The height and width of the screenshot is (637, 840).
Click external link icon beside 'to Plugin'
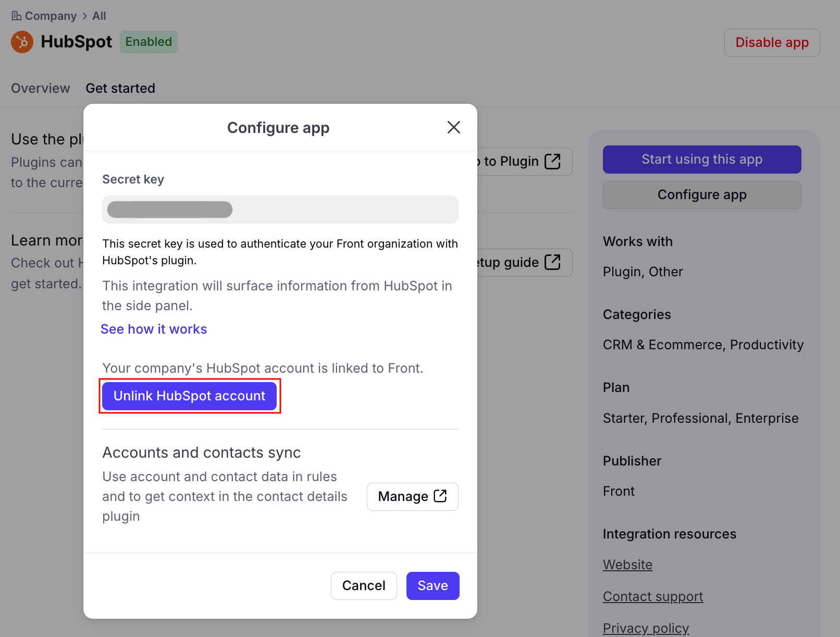(552, 162)
